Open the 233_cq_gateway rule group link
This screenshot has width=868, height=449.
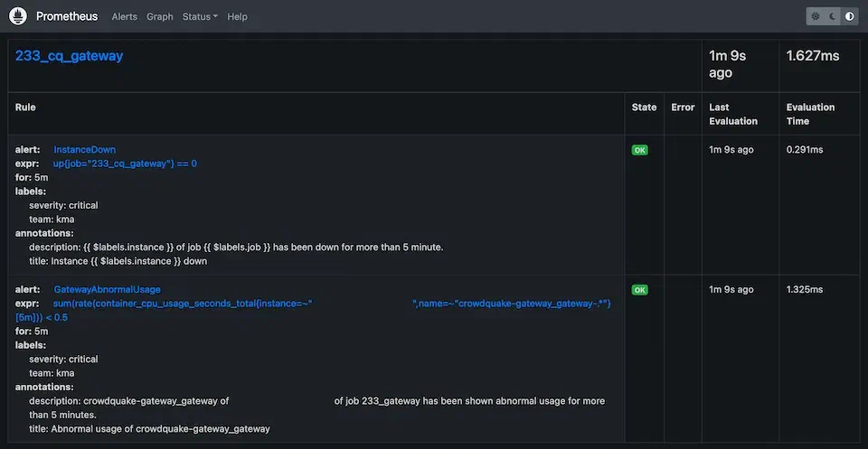click(69, 56)
